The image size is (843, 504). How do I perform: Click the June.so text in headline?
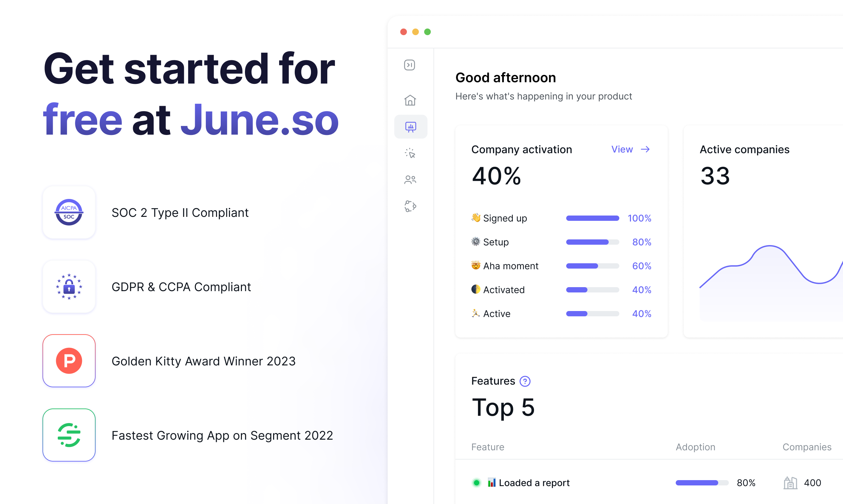tap(260, 120)
